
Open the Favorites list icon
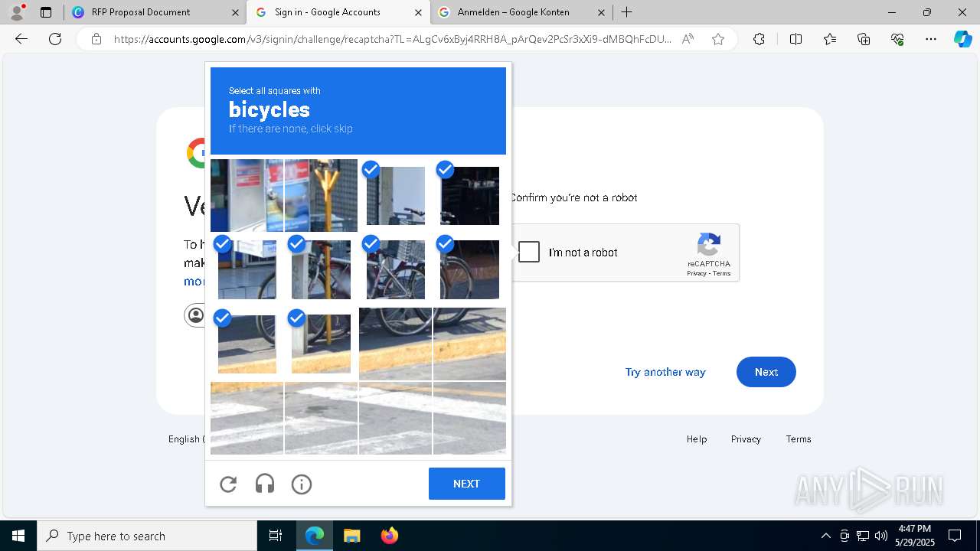[830, 39]
